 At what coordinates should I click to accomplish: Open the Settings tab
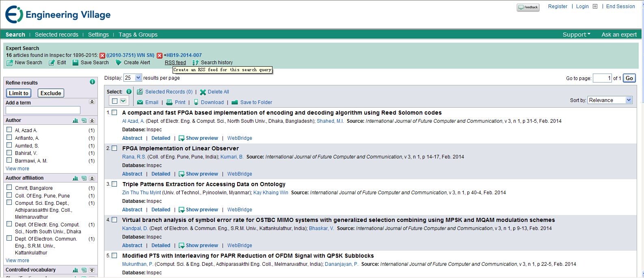98,35
